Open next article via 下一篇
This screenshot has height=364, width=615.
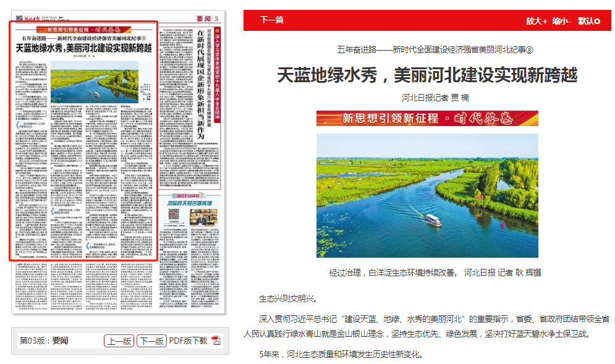(x=271, y=20)
